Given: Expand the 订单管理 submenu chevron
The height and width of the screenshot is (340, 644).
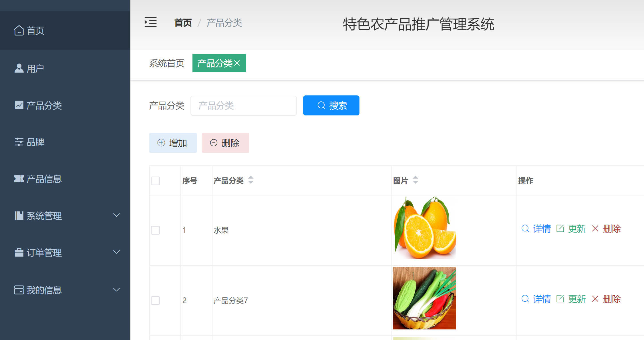Looking at the screenshot, I should coord(116,252).
